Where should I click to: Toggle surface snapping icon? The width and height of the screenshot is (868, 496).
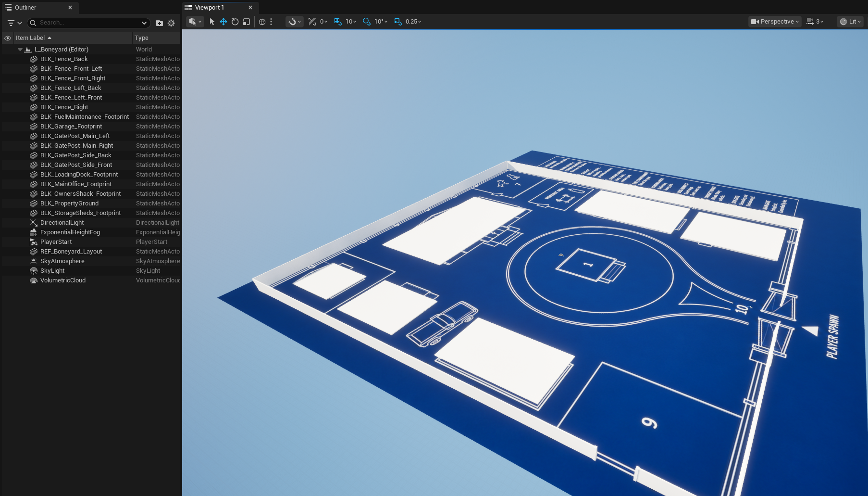tap(312, 22)
